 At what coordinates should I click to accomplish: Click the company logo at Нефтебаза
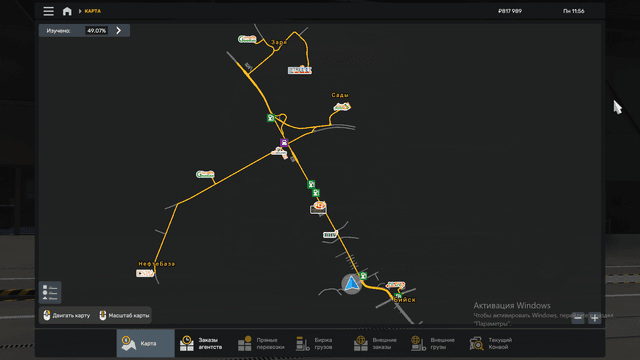[x=144, y=273]
